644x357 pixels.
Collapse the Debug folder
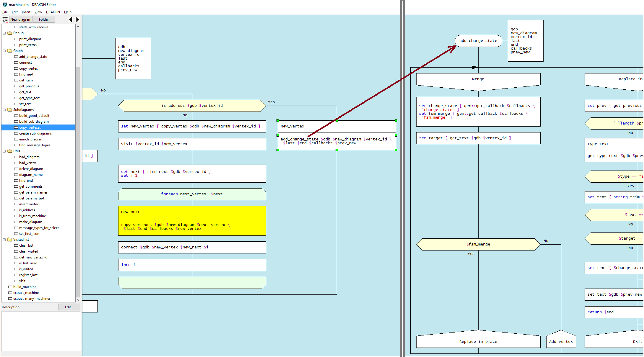[4, 33]
